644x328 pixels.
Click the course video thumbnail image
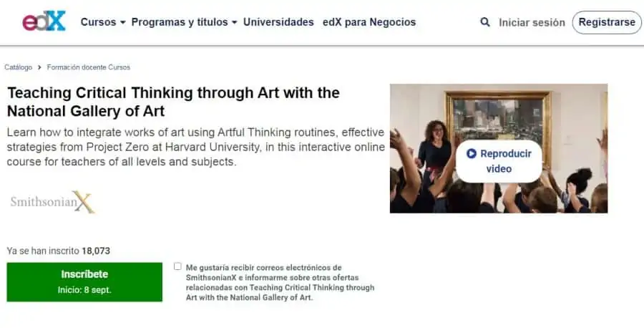(x=499, y=148)
